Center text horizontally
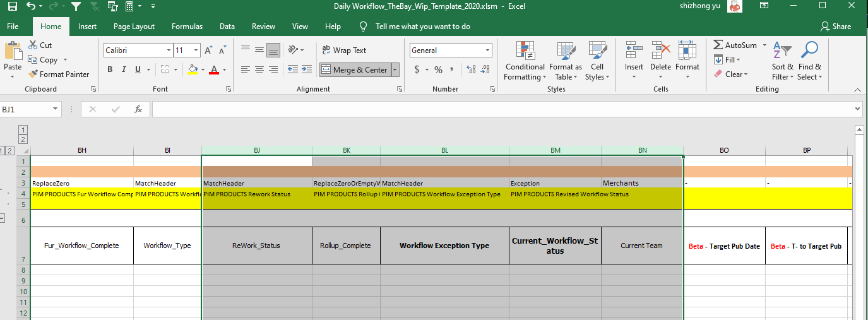 click(x=259, y=69)
